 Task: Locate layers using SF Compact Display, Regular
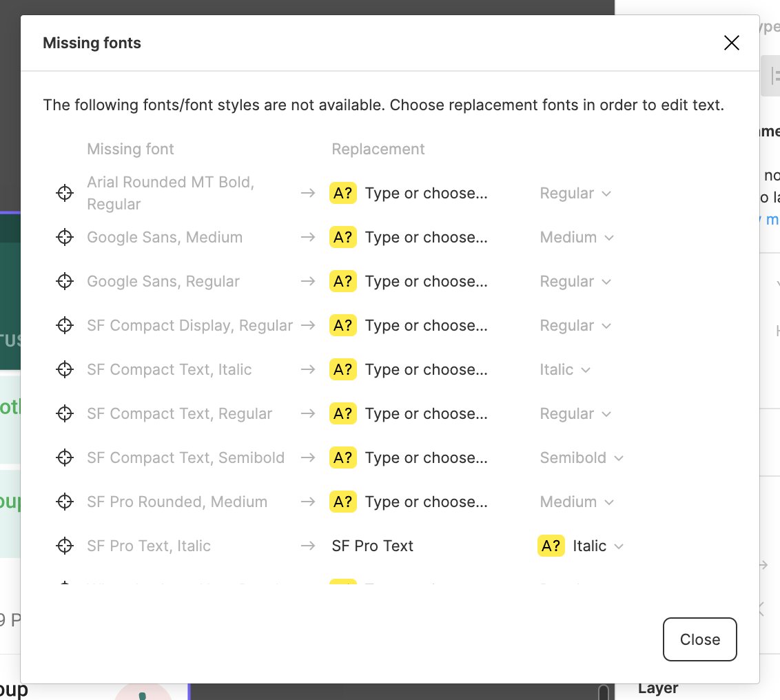65,325
